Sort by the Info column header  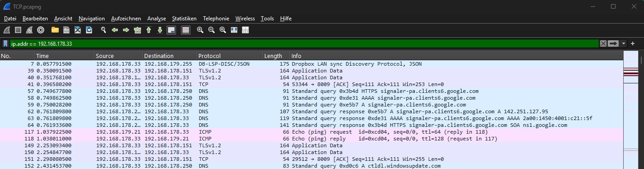click(456, 56)
